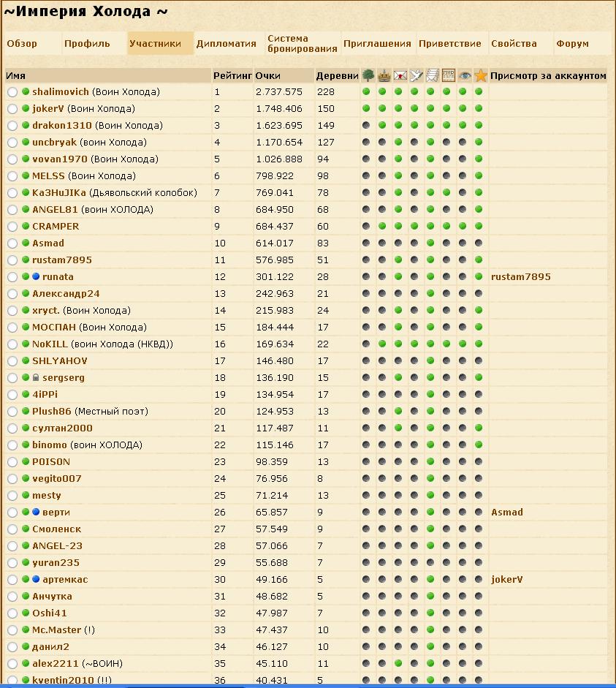Open sitter link jokerV in артемкас row
Viewport: 616px width, 688px height.
click(x=506, y=579)
